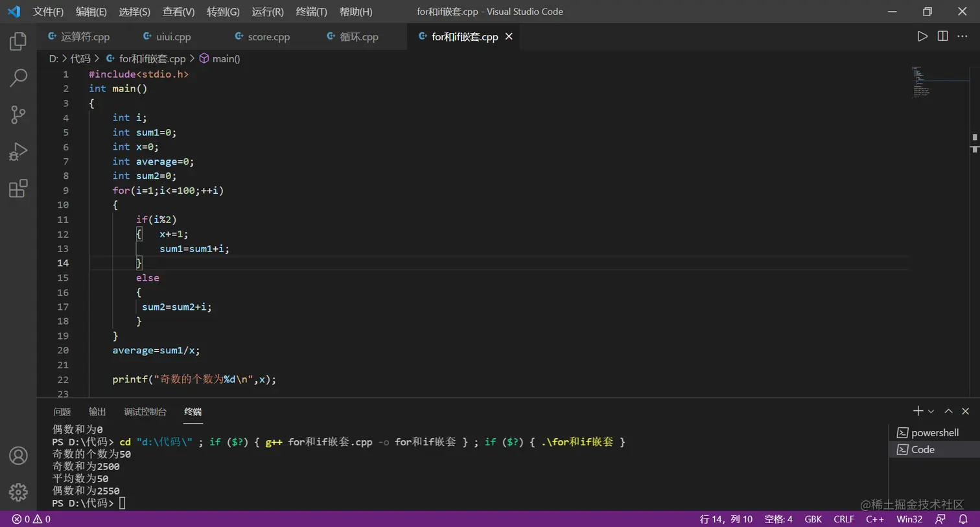Image resolution: width=980 pixels, height=527 pixels.
Task: Switch to the 调试控制台 panel tab
Action: [145, 411]
